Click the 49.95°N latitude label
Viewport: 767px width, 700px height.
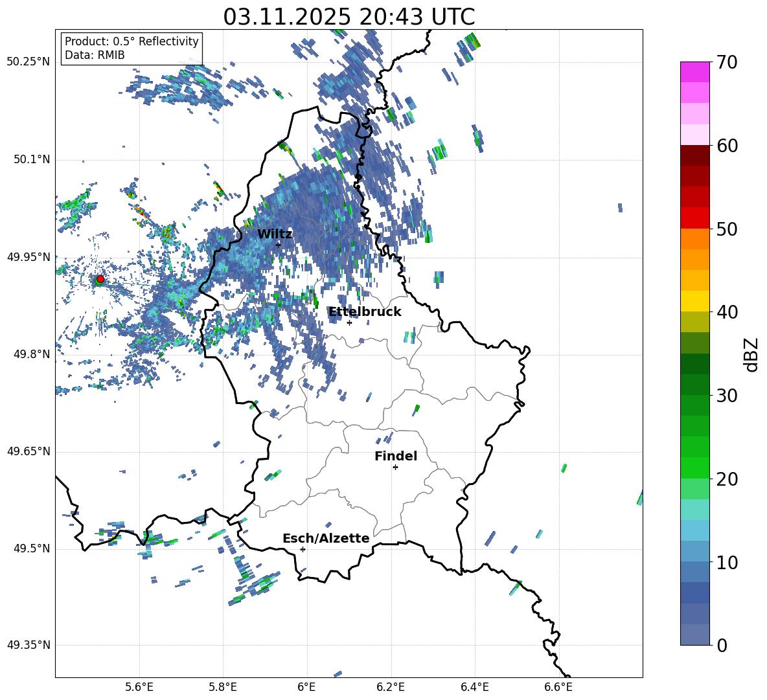[x=29, y=257]
